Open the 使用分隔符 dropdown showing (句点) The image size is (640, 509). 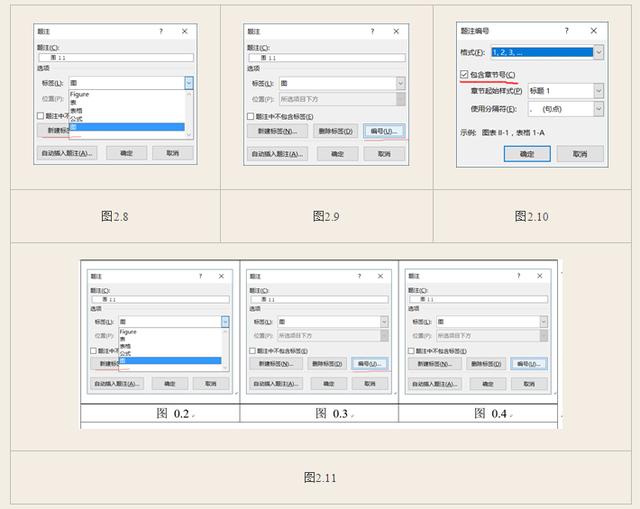(598, 109)
